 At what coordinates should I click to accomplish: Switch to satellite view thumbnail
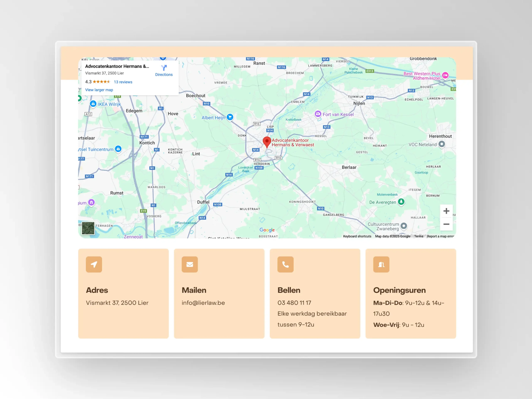pos(88,228)
